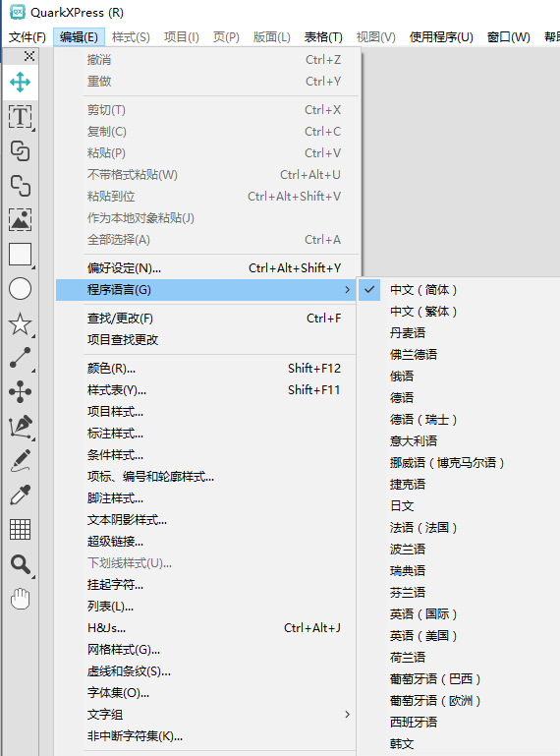Viewport: 560px width, 756px height.
Task: Select the Oval Box tool
Action: click(21, 289)
